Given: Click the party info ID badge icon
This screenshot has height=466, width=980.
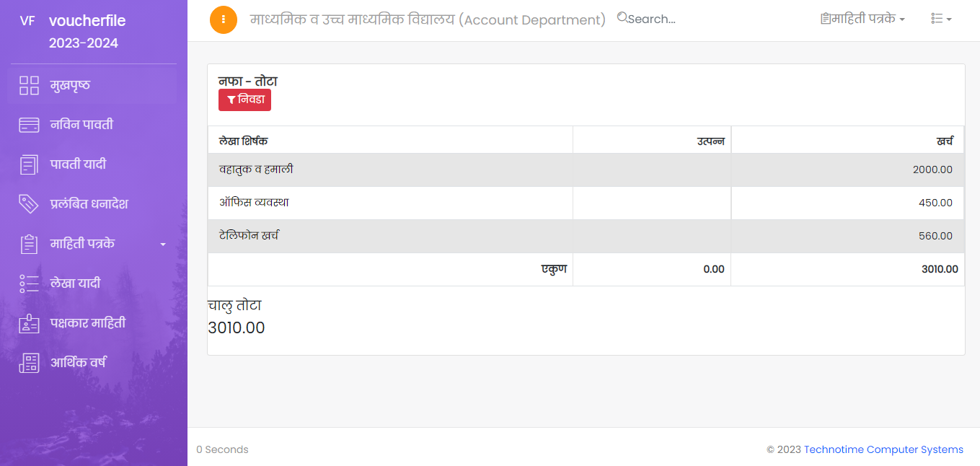Looking at the screenshot, I should [x=29, y=323].
